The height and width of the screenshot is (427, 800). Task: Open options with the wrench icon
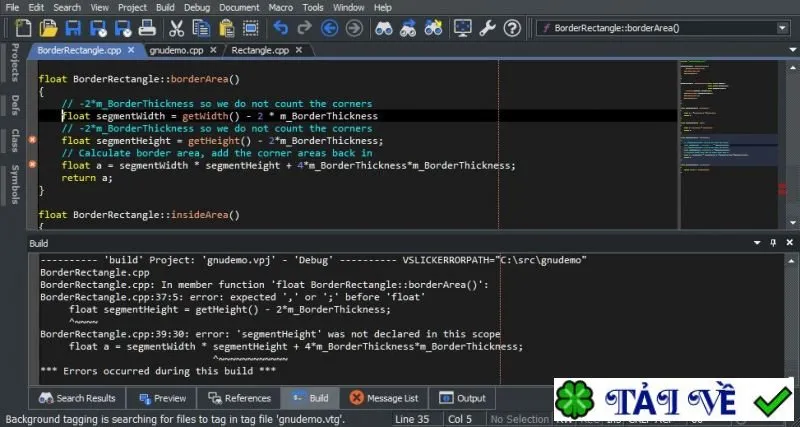487,28
